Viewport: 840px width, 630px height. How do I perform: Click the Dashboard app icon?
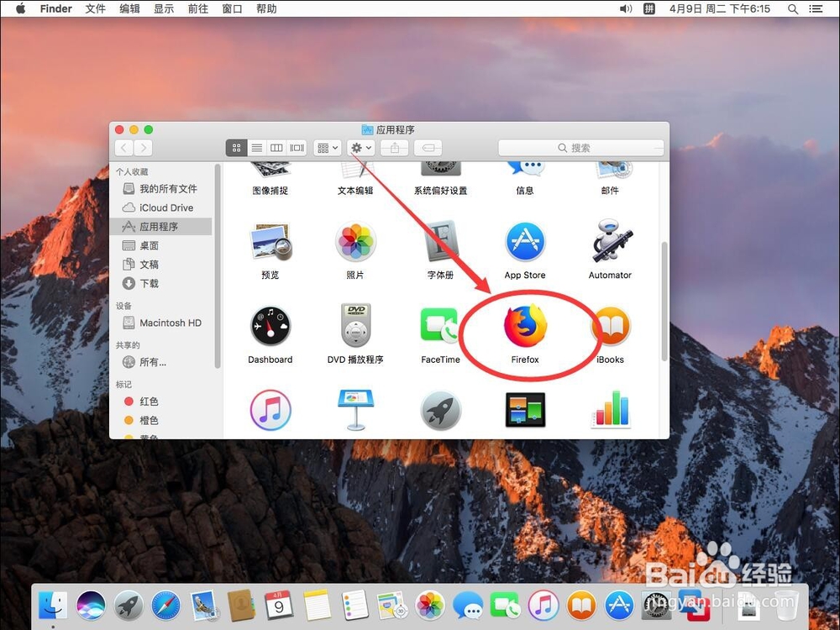[x=270, y=326]
